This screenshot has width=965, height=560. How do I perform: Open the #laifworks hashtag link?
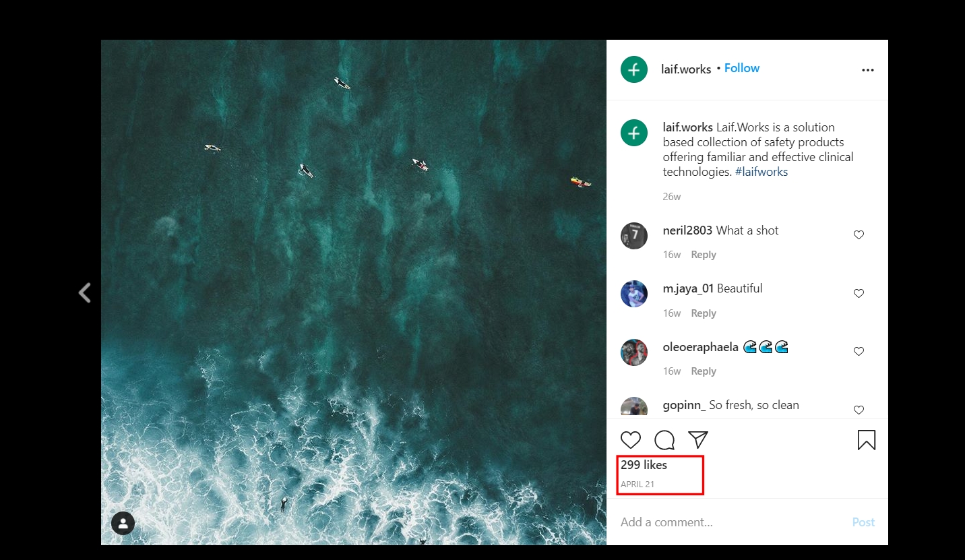click(761, 172)
